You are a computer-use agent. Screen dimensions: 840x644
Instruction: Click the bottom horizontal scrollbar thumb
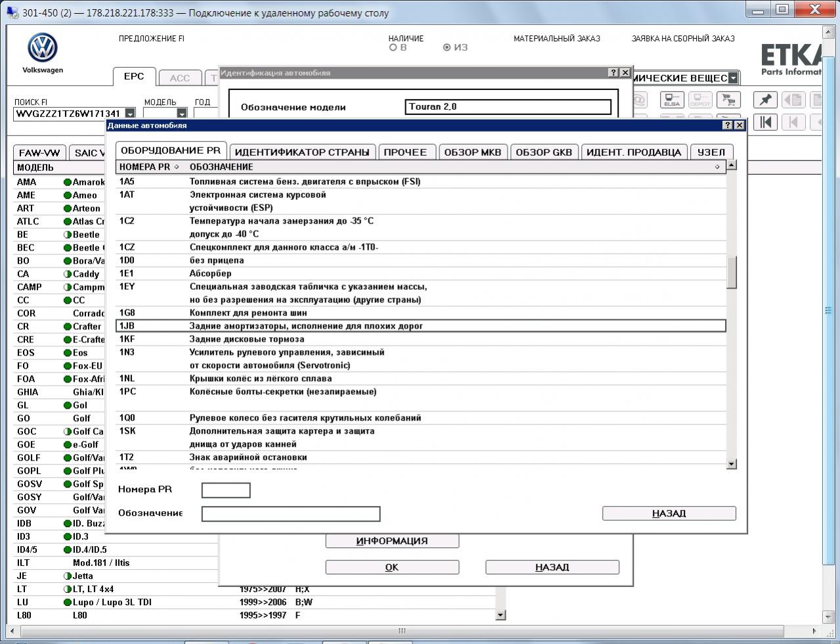[403, 631]
